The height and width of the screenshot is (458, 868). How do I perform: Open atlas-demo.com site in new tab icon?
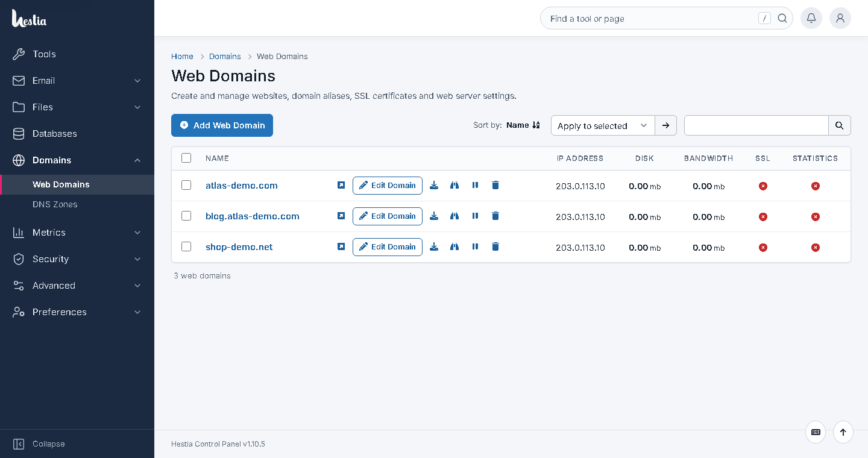click(x=341, y=186)
